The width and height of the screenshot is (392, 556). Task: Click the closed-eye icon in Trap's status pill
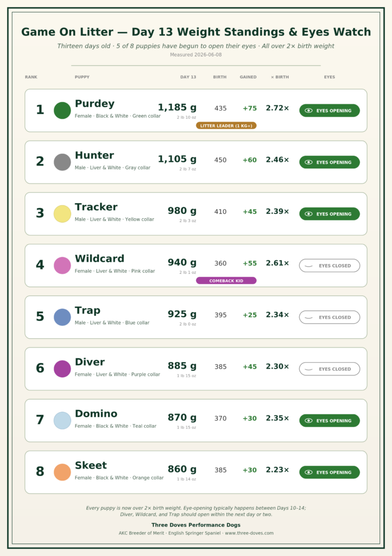point(309,318)
